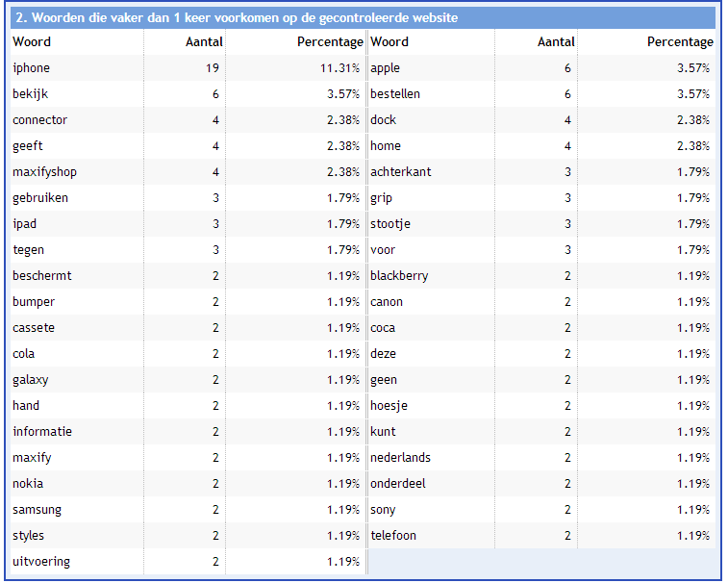Select the 'maxifyshop' row
This screenshot has width=728, height=583.
point(188,172)
